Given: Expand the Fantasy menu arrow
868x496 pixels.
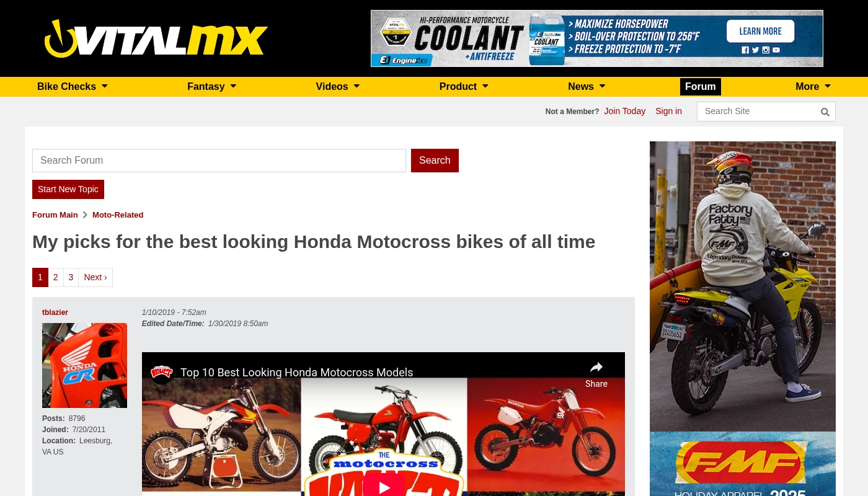Looking at the screenshot, I should pyautogui.click(x=233, y=87).
